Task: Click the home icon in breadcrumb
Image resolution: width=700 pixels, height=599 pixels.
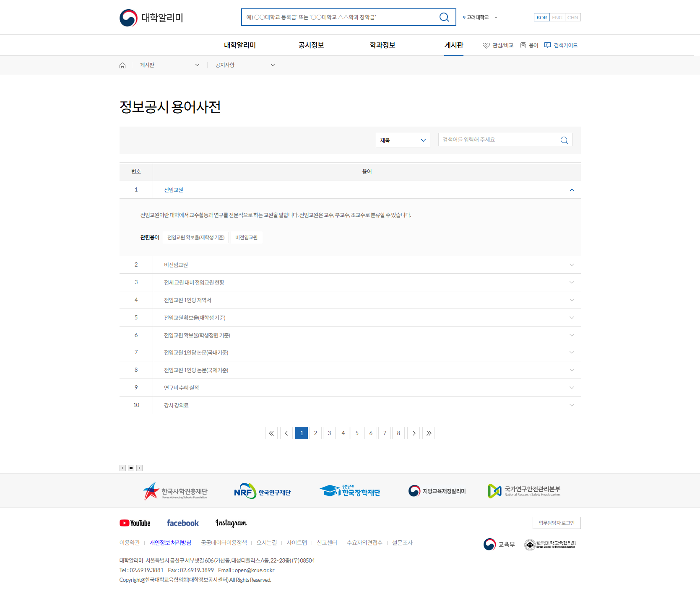Action: (122, 65)
